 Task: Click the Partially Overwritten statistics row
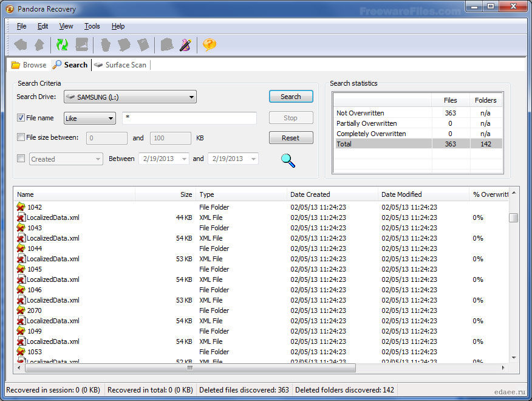click(x=418, y=123)
